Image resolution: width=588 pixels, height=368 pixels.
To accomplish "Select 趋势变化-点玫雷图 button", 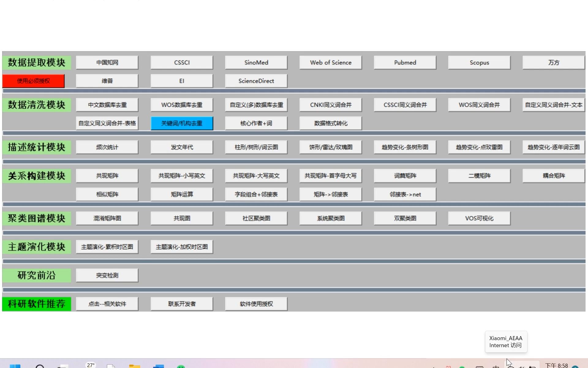I will [480, 147].
